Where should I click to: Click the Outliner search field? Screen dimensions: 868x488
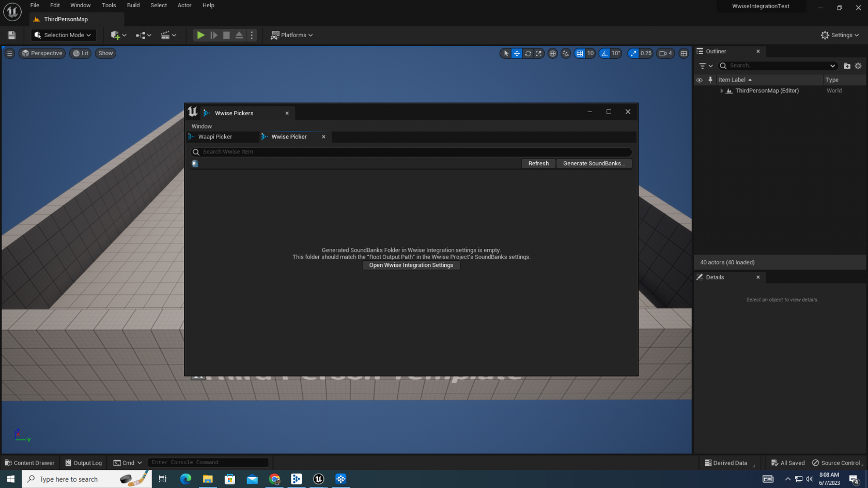tap(777, 66)
